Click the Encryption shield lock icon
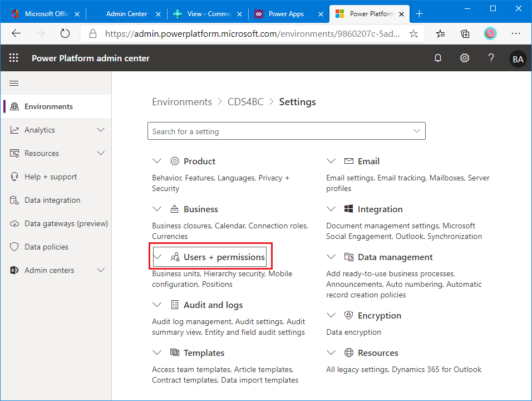Image resolution: width=532 pixels, height=401 pixels. [x=348, y=315]
